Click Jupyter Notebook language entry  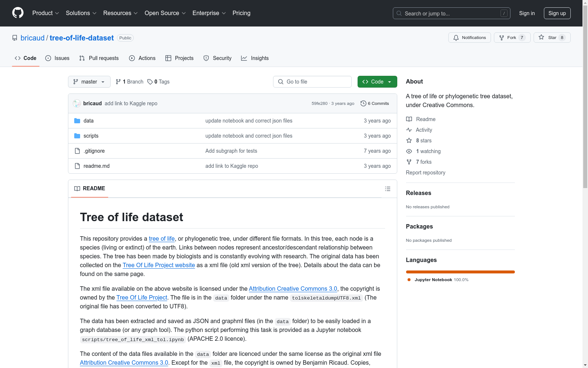(x=437, y=280)
